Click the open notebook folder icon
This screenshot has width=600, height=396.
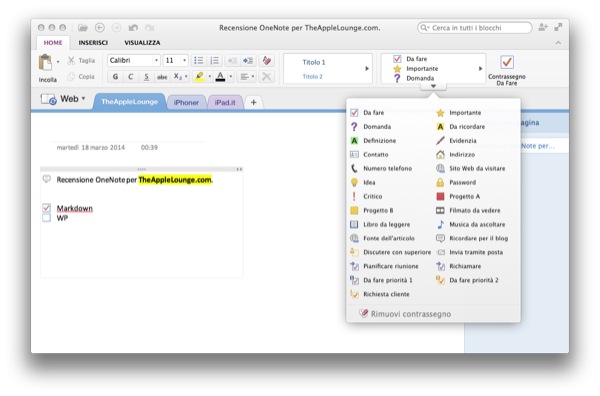click(x=83, y=28)
